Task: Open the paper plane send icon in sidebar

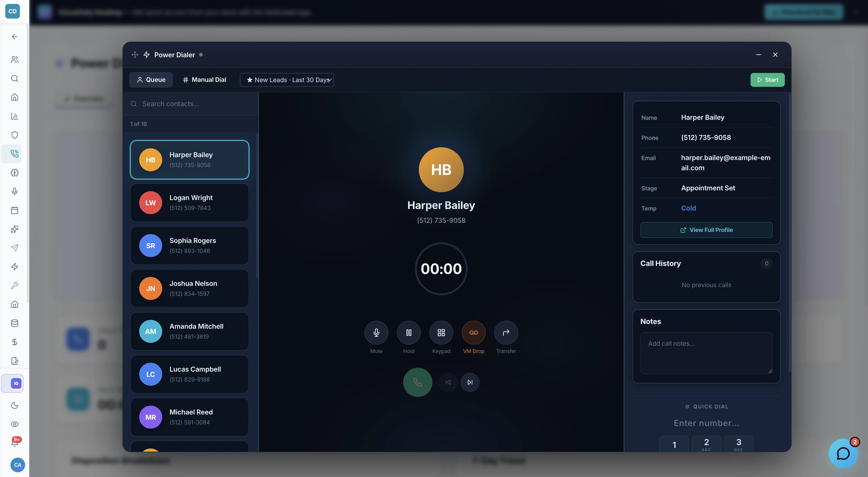Action: coord(14,248)
